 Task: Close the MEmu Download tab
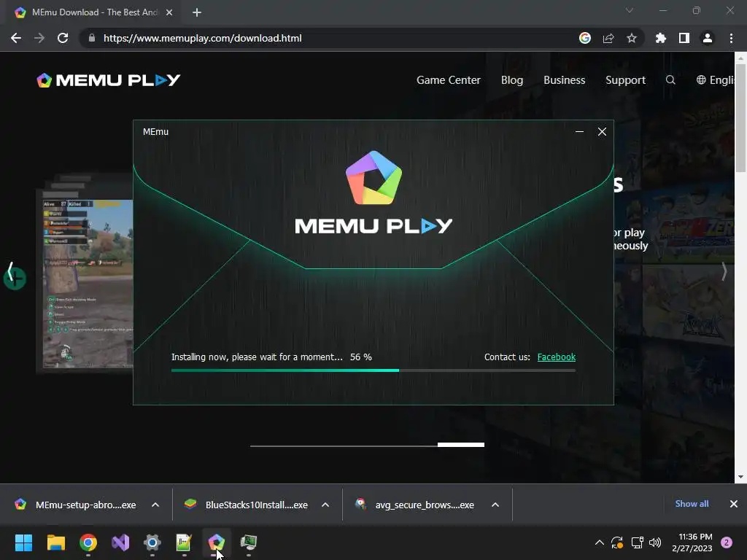(169, 12)
